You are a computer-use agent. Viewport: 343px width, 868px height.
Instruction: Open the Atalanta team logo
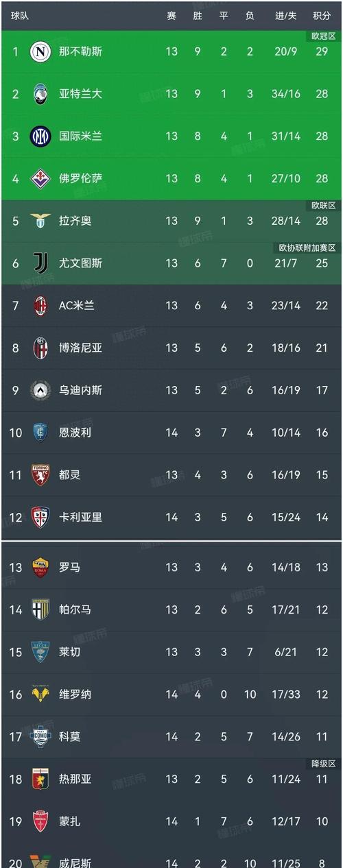tap(40, 94)
